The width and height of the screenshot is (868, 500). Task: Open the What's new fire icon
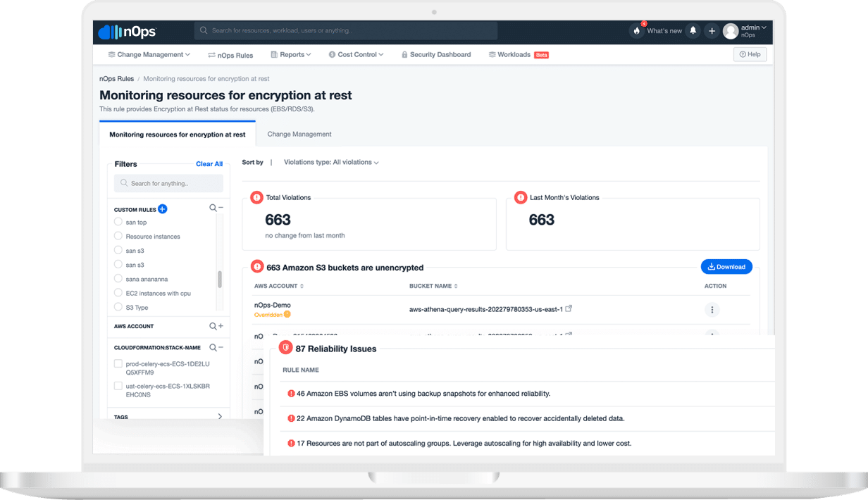click(x=637, y=31)
